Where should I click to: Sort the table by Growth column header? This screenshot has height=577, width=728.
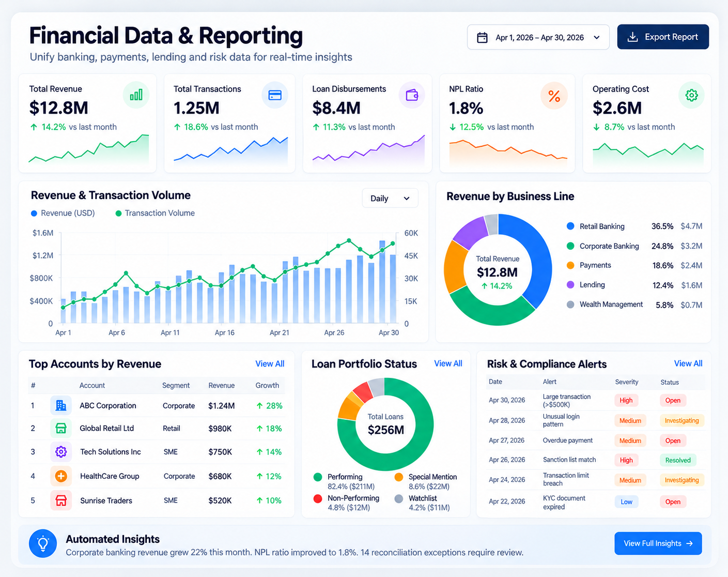tap(267, 386)
